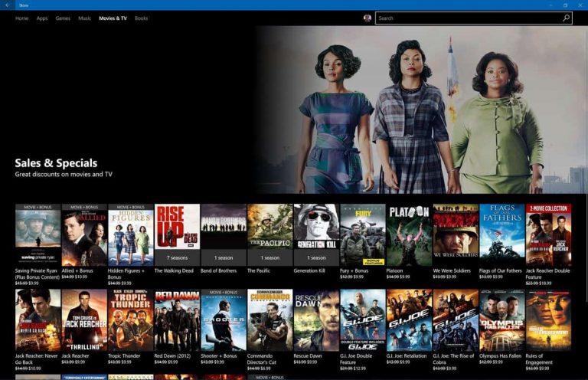Go back with the arrow button
The height and width of the screenshot is (380, 588).
coord(8,5)
